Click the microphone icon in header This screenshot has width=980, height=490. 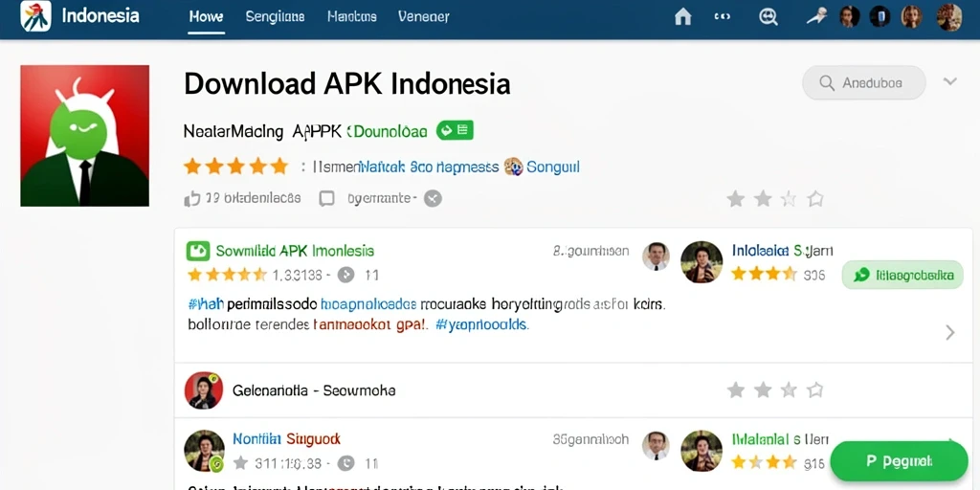(816, 16)
